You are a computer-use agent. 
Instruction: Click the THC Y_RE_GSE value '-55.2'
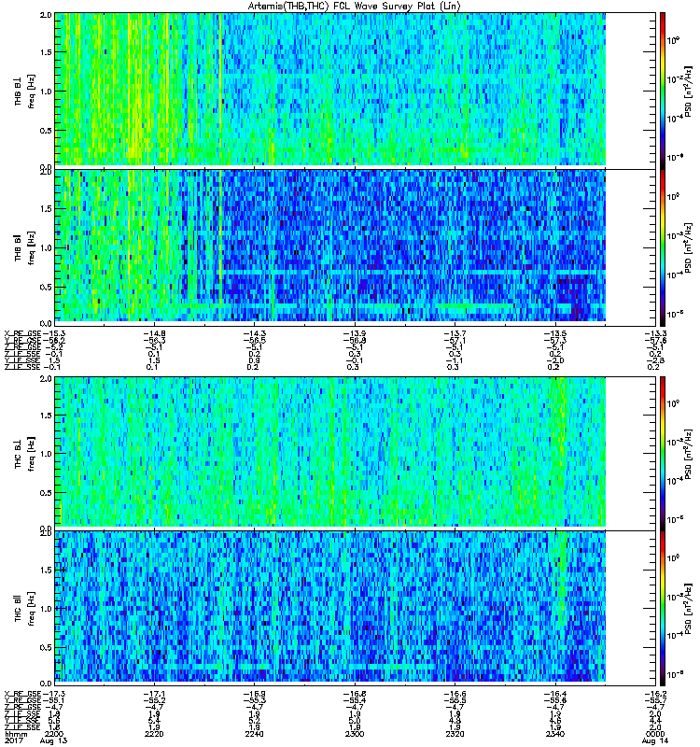(154, 700)
